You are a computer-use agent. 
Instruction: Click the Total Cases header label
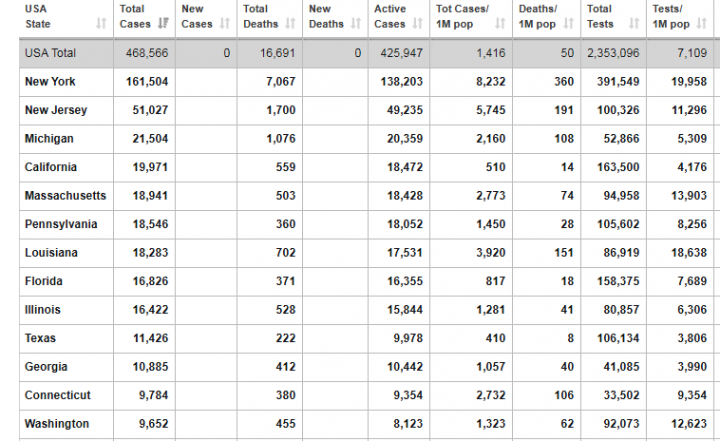135,16
